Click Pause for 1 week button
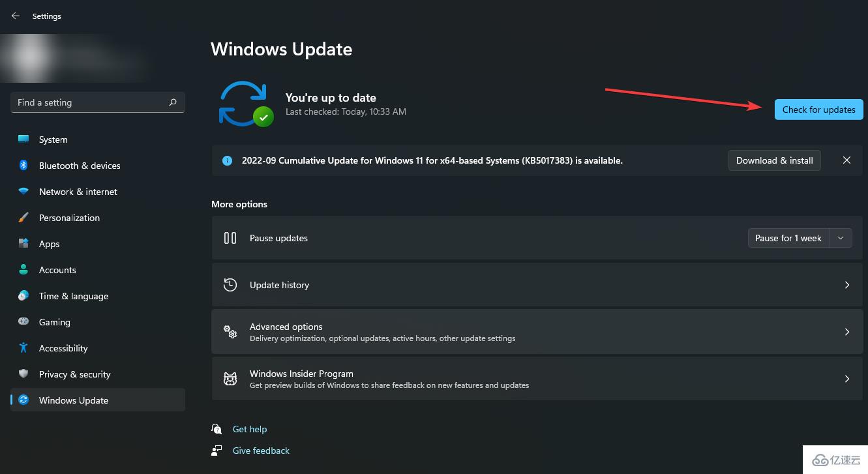 (788, 238)
